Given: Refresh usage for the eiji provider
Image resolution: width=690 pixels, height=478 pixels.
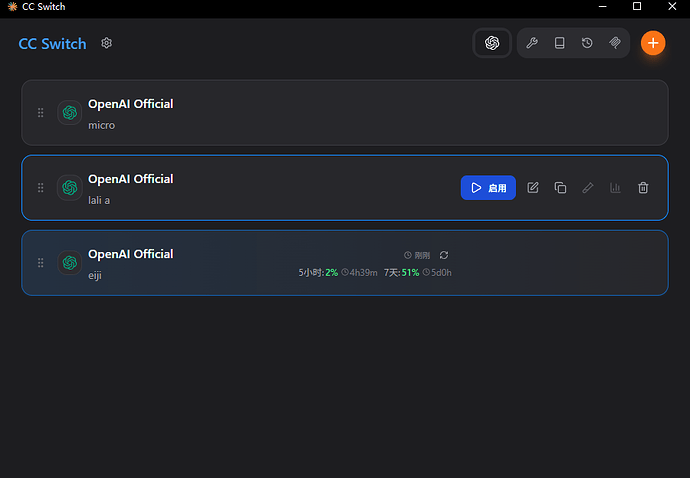Looking at the screenshot, I should pyautogui.click(x=444, y=255).
